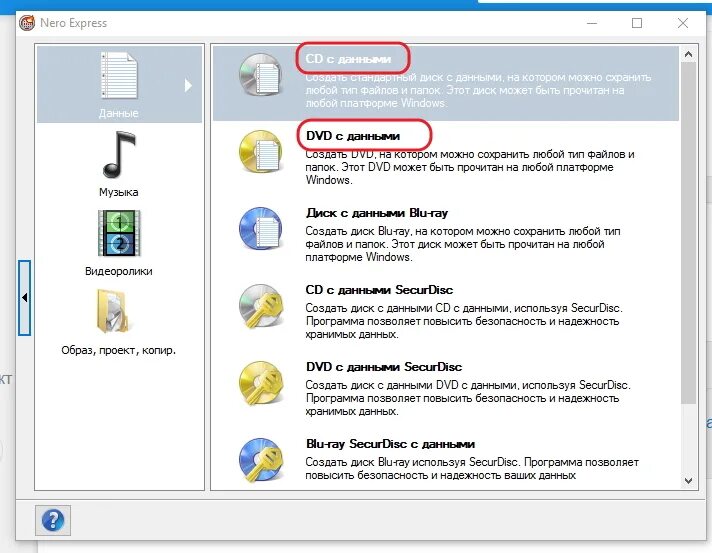Click the DVD SecurDisc key icon

(x=261, y=383)
